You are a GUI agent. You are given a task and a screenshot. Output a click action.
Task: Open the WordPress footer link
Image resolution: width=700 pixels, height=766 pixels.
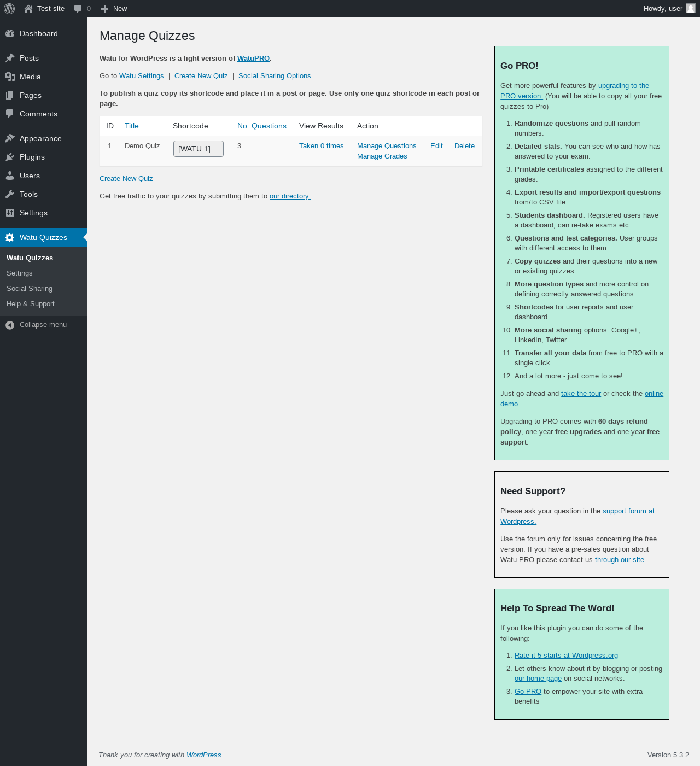pyautogui.click(x=204, y=755)
